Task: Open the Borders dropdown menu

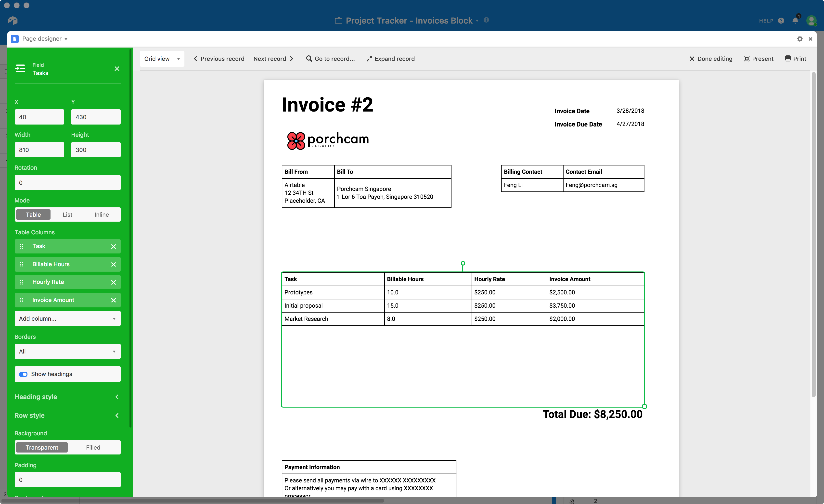Action: 66,351
